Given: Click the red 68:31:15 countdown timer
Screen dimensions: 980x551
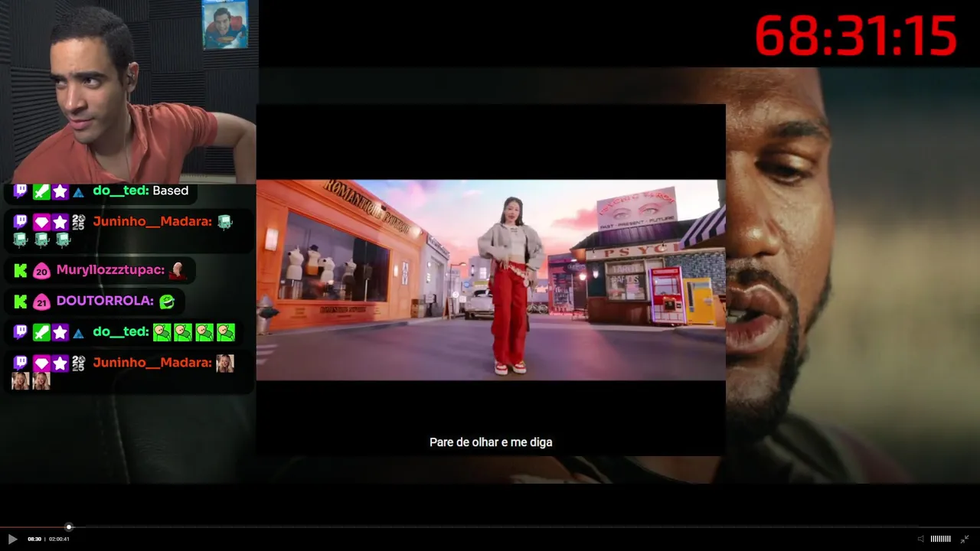Looking at the screenshot, I should tap(856, 35).
